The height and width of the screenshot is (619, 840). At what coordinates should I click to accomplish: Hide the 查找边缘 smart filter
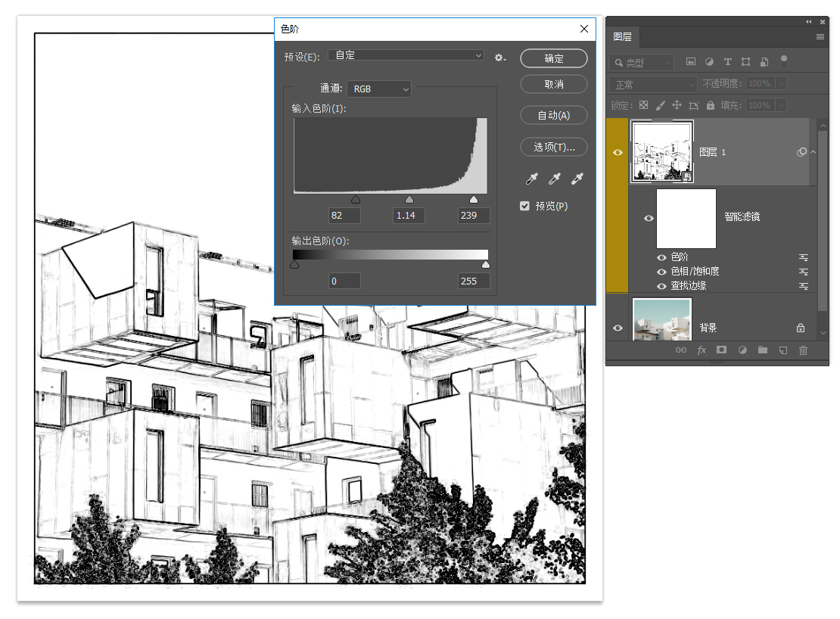pos(661,286)
